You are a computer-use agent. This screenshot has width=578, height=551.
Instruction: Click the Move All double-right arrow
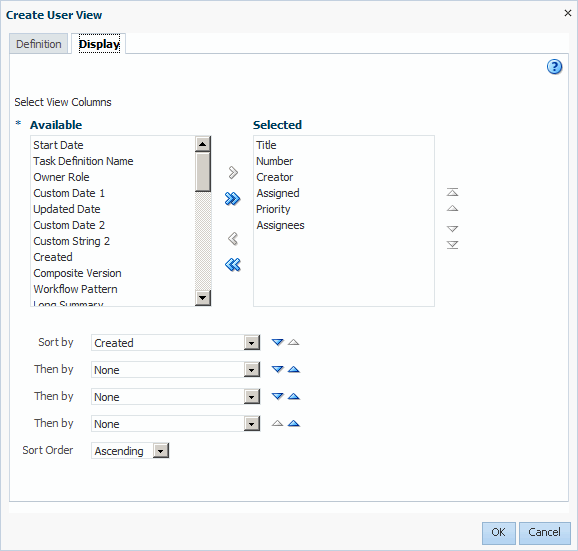pyautogui.click(x=233, y=199)
